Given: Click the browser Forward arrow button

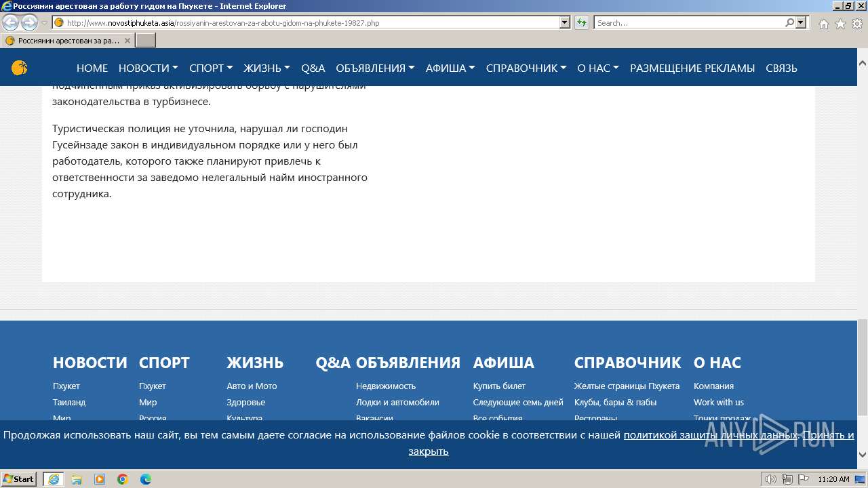Looking at the screenshot, I should click(29, 22).
